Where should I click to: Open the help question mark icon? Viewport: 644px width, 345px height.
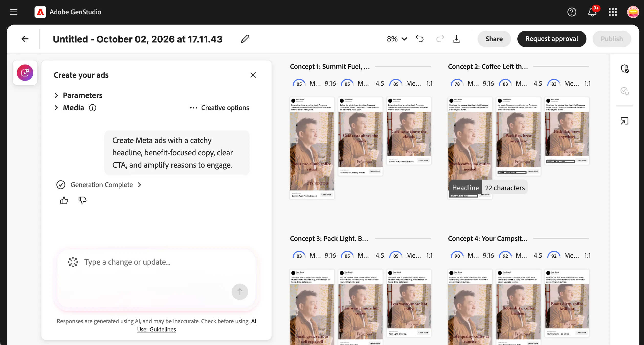pyautogui.click(x=572, y=12)
